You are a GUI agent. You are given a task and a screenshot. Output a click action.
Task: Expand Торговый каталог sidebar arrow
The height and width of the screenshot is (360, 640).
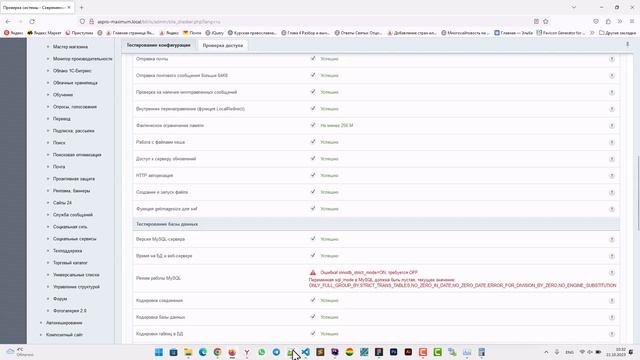[48, 263]
